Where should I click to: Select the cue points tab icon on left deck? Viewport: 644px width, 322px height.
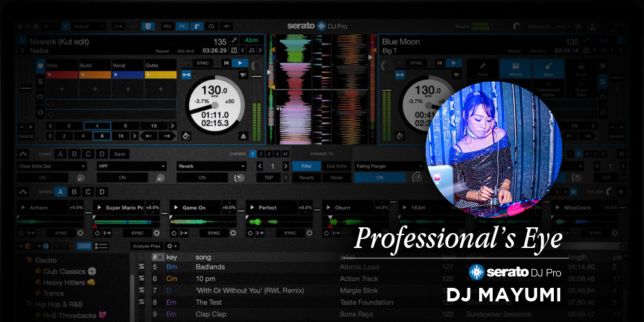pos(40,66)
